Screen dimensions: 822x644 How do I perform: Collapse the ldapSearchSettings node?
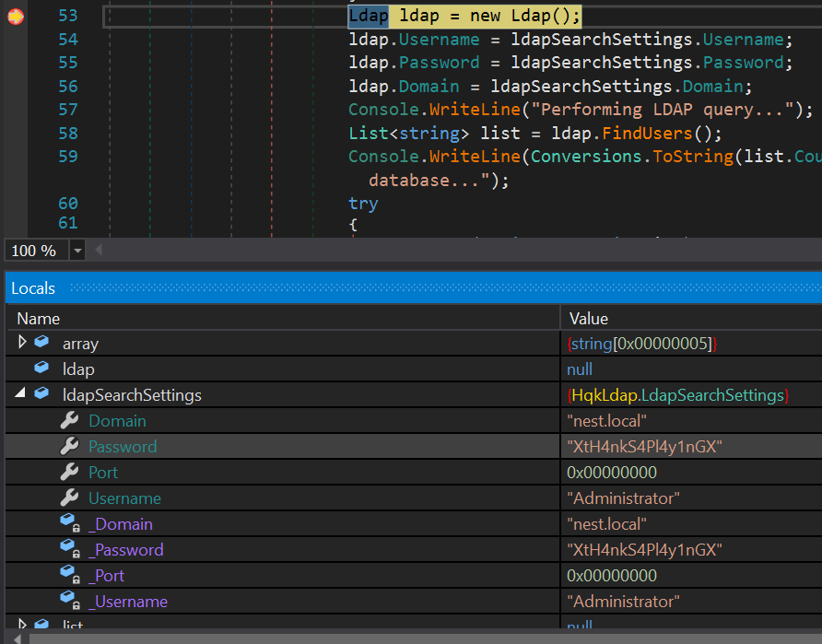[x=22, y=394]
